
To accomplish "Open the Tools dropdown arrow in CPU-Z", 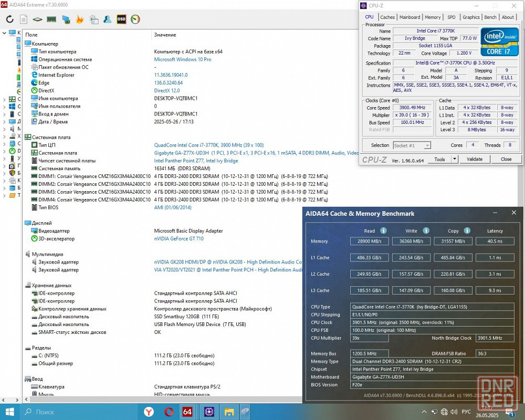I will pos(454,159).
